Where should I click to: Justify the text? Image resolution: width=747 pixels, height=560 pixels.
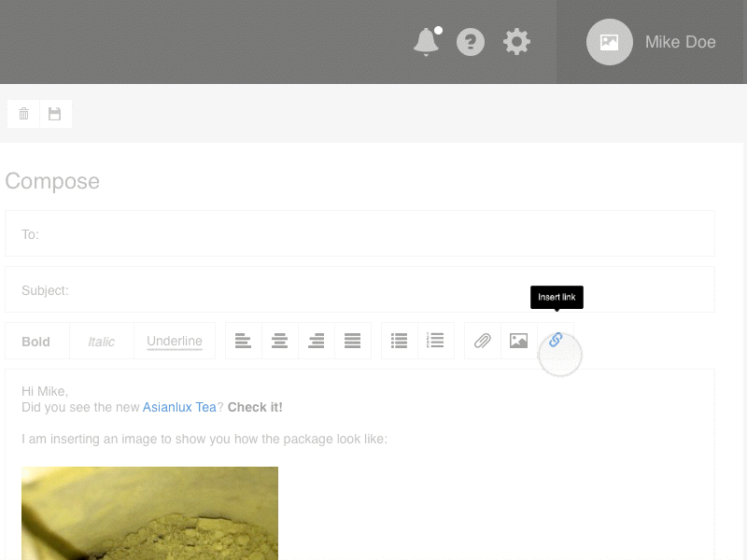353,341
